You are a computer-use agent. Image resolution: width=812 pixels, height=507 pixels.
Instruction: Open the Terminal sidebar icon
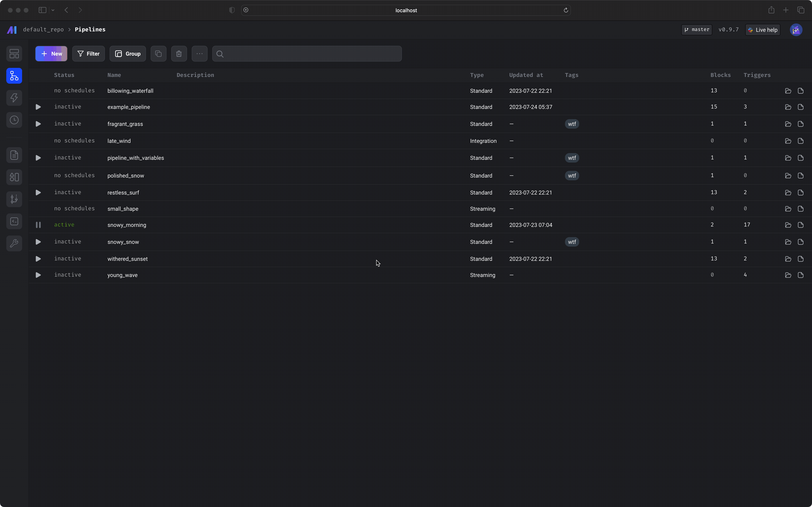[x=14, y=221]
